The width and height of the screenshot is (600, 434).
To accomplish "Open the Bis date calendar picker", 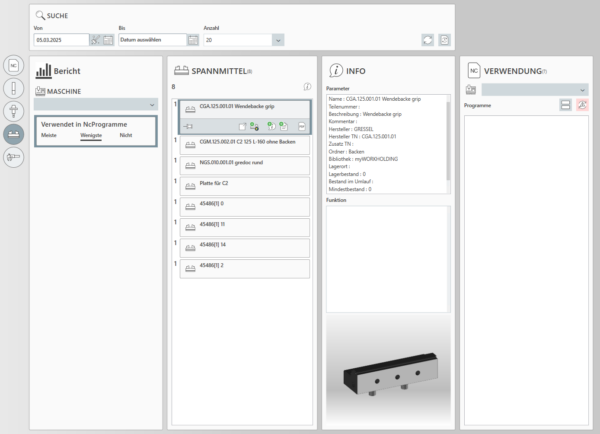I will tap(193, 40).
